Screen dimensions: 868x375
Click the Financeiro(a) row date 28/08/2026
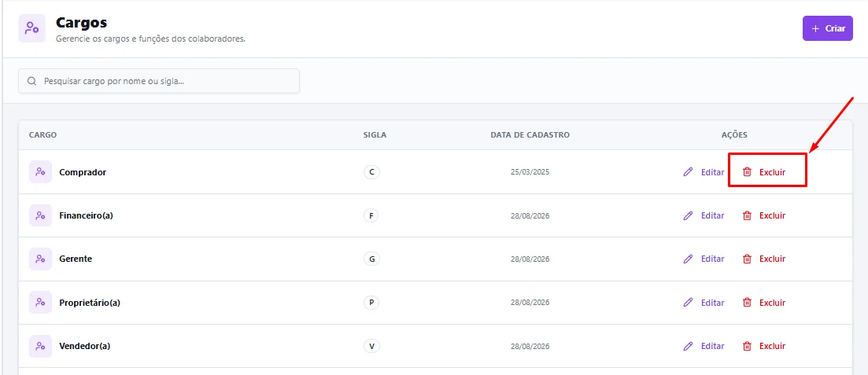[x=530, y=215]
